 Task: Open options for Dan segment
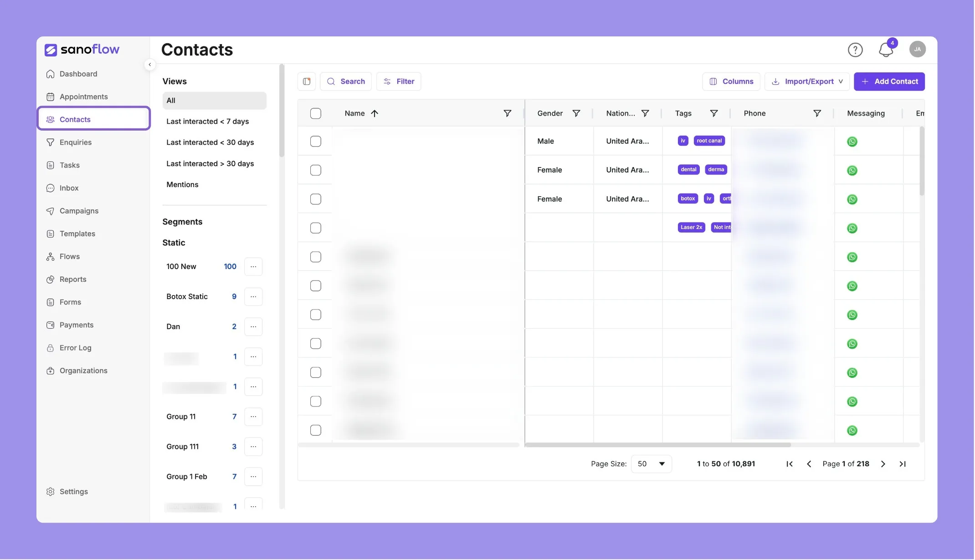tap(253, 327)
